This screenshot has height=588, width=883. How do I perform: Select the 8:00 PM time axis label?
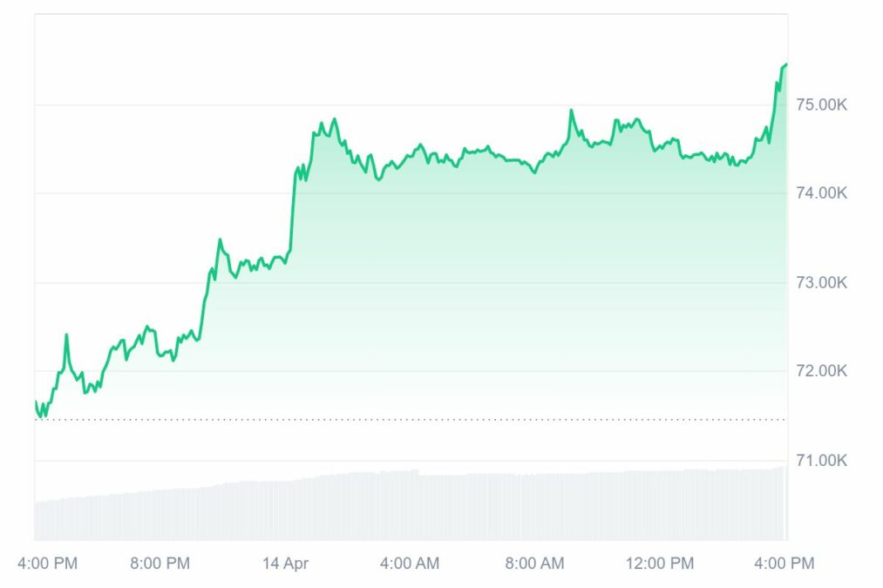(160, 564)
